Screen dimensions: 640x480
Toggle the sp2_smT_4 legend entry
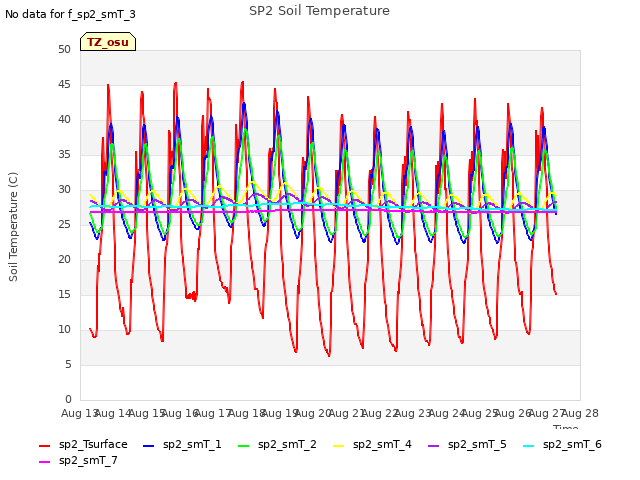tap(372, 444)
